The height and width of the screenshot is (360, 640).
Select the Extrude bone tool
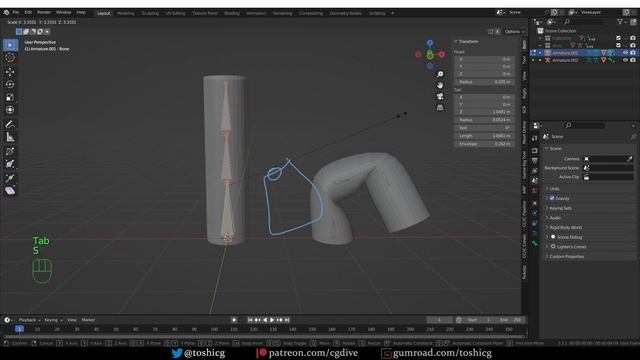click(x=10, y=178)
